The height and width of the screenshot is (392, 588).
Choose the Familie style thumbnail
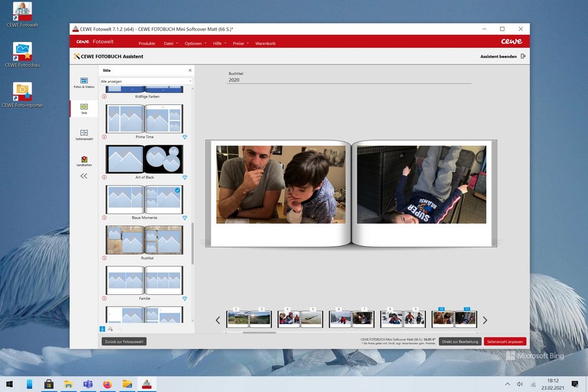145,281
